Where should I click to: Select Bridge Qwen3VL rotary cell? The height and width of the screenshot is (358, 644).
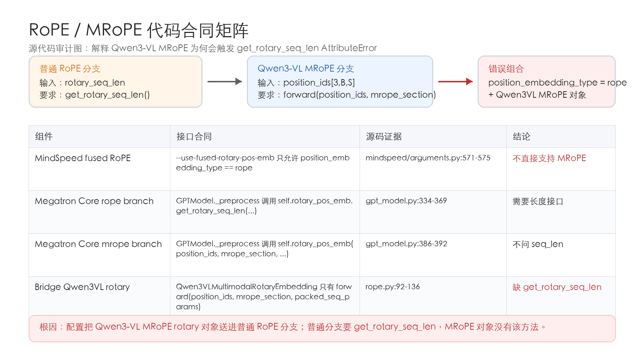tap(99, 296)
